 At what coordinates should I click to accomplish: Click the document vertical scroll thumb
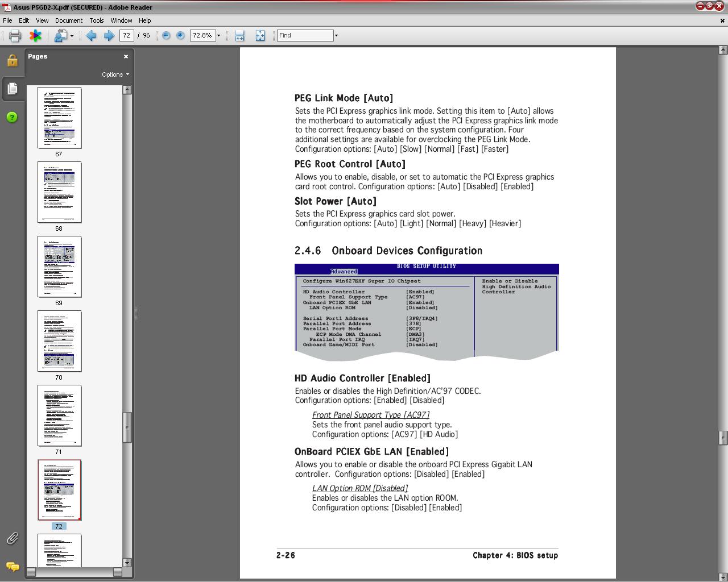pos(723,438)
